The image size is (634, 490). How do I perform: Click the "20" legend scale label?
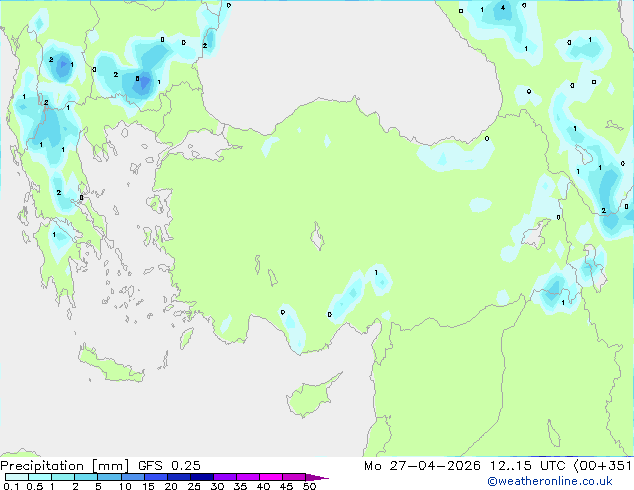tap(171, 486)
